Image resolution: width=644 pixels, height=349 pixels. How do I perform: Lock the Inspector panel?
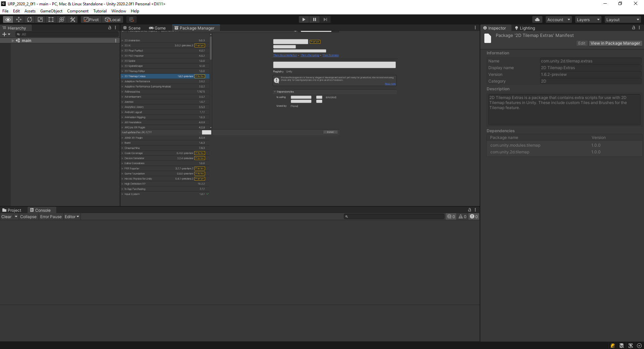click(x=634, y=28)
